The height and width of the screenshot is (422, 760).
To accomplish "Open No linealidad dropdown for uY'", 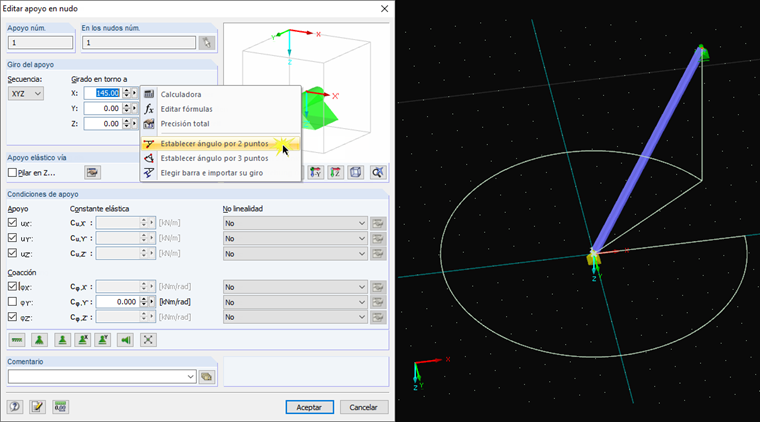I will click(x=295, y=238).
